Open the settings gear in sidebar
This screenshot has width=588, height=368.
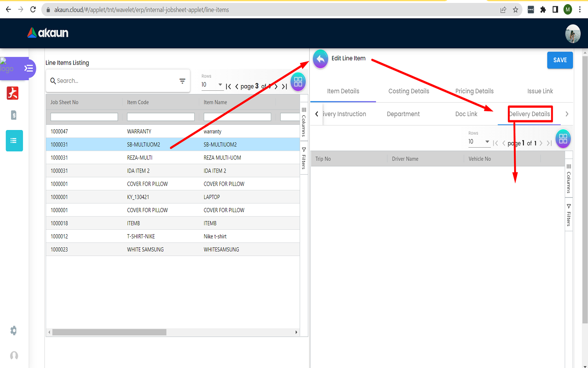(x=13, y=330)
